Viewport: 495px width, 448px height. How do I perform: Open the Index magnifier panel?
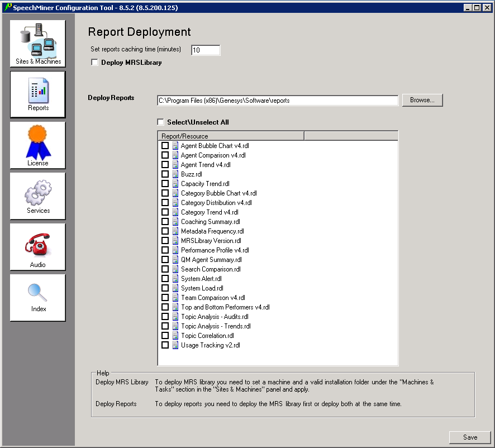38,297
